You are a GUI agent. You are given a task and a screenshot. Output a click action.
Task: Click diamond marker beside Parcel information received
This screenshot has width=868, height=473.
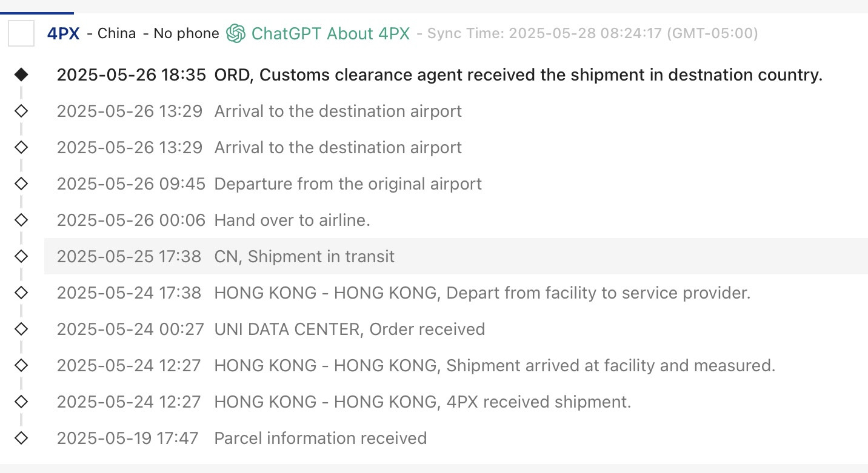(x=21, y=438)
